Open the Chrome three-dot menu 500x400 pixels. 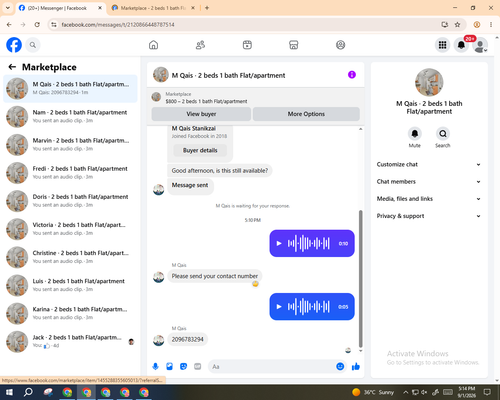pos(491,25)
